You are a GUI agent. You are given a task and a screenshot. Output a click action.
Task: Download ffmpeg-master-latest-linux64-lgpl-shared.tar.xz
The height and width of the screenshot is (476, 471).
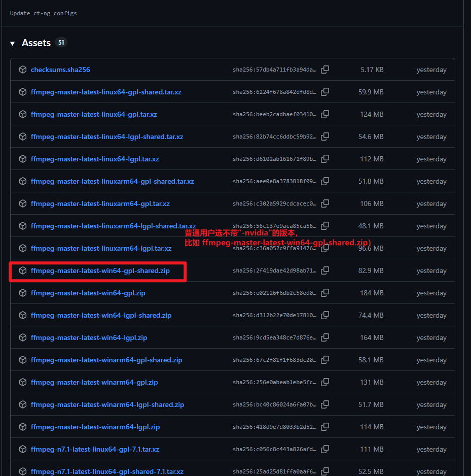coord(107,137)
